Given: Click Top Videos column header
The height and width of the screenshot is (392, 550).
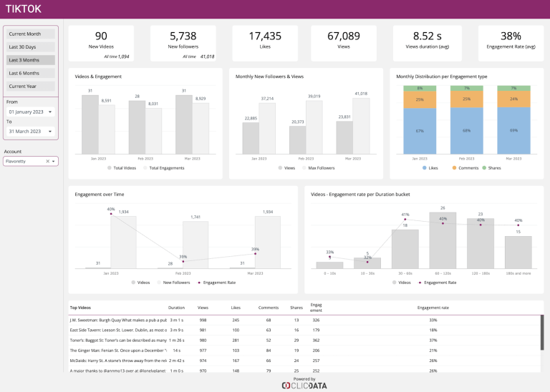Looking at the screenshot, I should [x=80, y=308].
